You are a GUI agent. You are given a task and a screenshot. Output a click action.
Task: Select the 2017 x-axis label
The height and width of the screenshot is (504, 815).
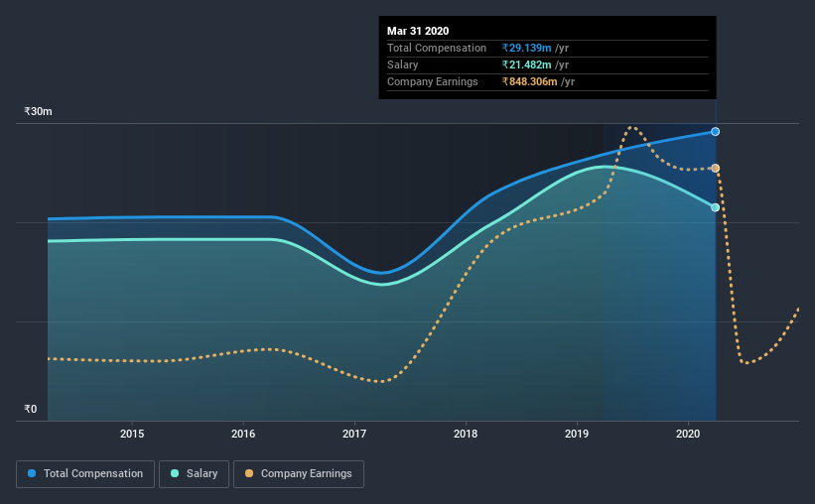[x=354, y=434]
